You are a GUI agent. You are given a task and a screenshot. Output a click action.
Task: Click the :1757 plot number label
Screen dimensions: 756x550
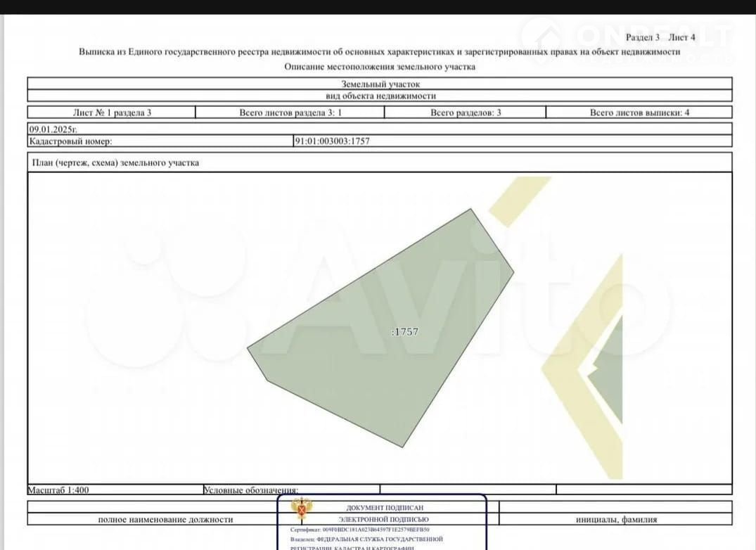(x=404, y=331)
